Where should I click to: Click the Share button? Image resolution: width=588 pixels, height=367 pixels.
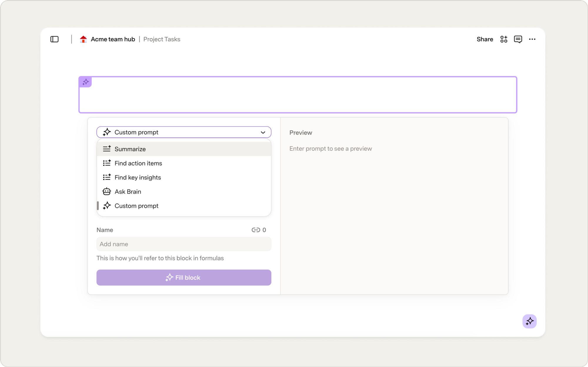click(485, 39)
